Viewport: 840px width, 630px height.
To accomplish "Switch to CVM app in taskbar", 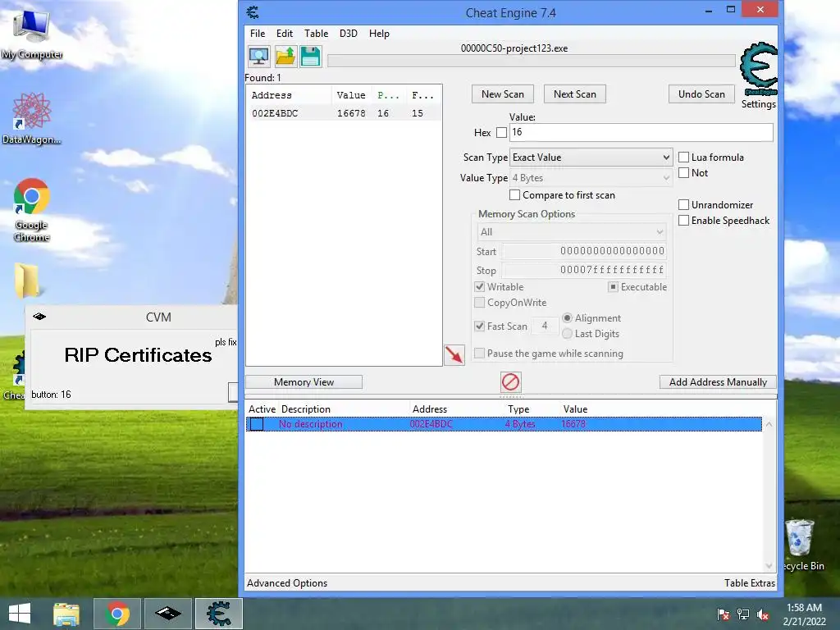I will click(x=167, y=614).
